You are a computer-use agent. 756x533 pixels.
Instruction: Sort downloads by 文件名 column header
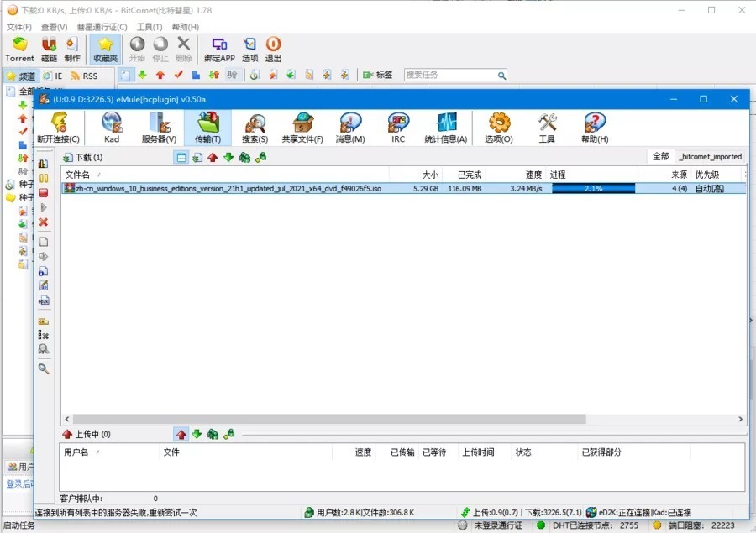point(224,175)
